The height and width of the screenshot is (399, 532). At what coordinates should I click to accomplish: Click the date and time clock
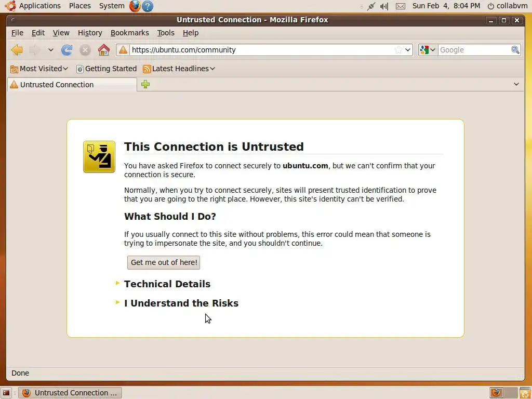[446, 6]
